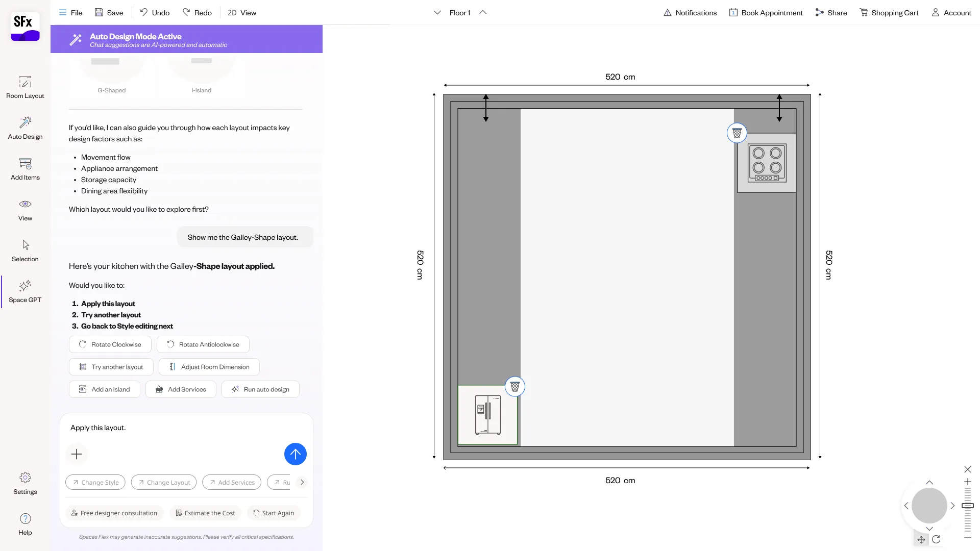Open the Help section
This screenshot has width=980, height=551.
click(25, 524)
